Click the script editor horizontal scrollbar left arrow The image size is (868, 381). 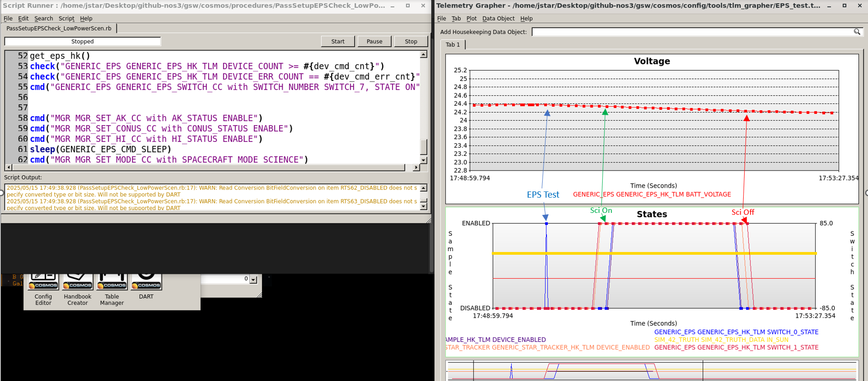(9, 168)
